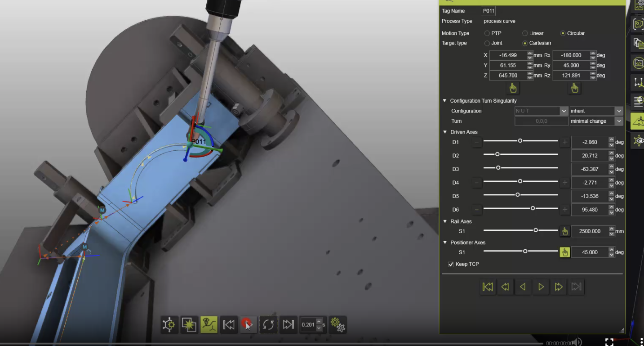Click the loop simulation icon
Viewport: 644px width, 346px height.
(268, 324)
